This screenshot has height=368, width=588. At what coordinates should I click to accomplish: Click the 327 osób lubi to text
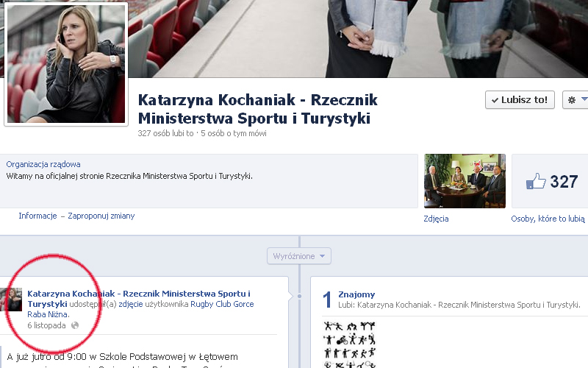point(165,133)
